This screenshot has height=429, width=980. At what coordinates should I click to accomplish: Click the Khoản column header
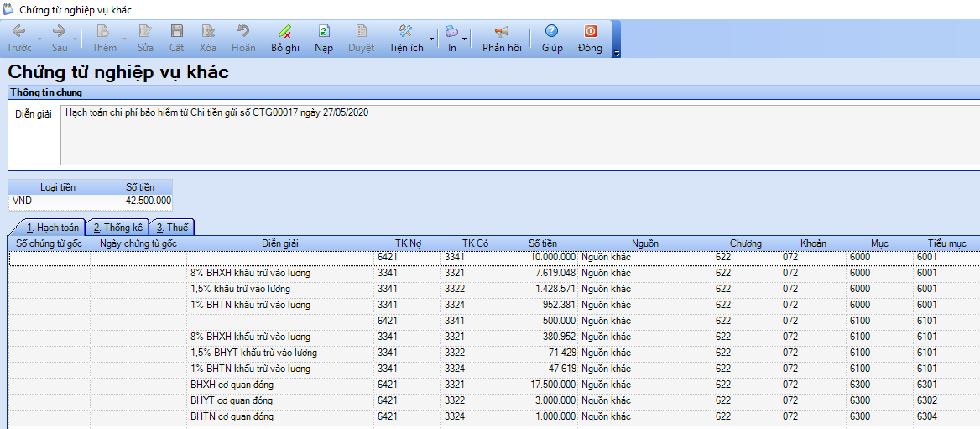click(813, 243)
